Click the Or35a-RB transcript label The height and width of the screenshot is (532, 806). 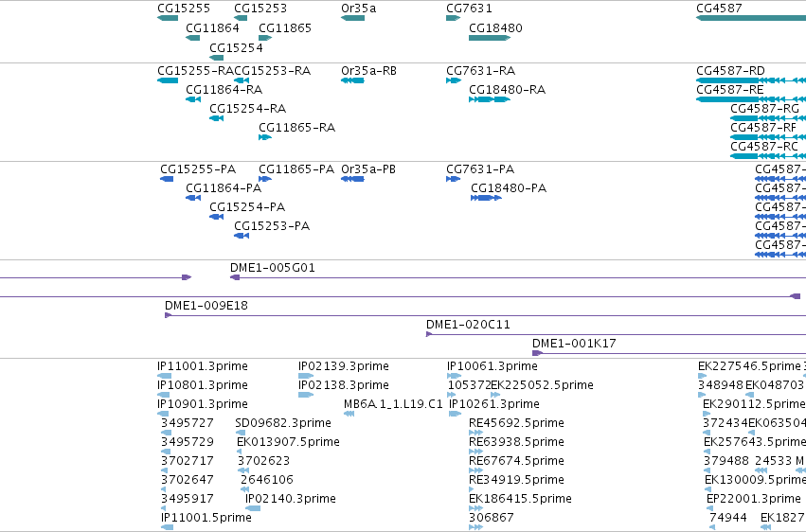[x=368, y=70]
